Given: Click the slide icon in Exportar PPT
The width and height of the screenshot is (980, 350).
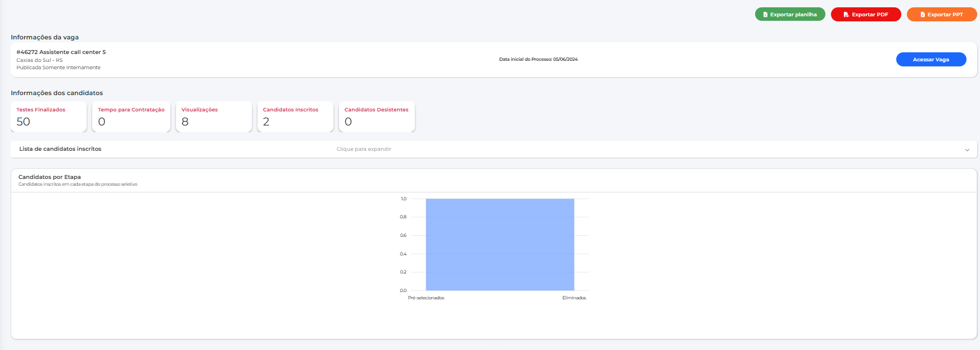Looking at the screenshot, I should click(x=923, y=15).
